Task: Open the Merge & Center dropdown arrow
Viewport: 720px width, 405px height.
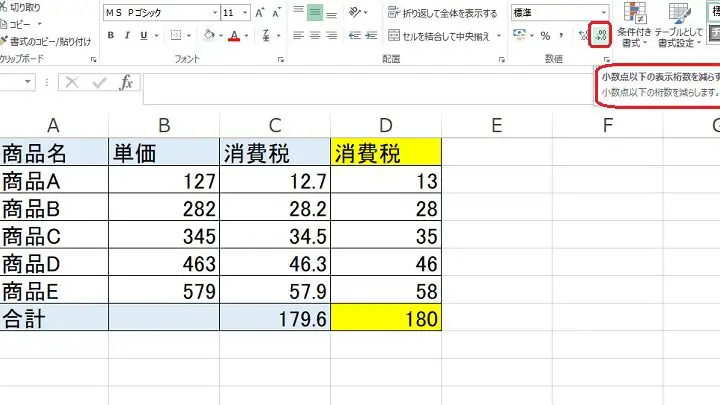Action: pos(499,35)
